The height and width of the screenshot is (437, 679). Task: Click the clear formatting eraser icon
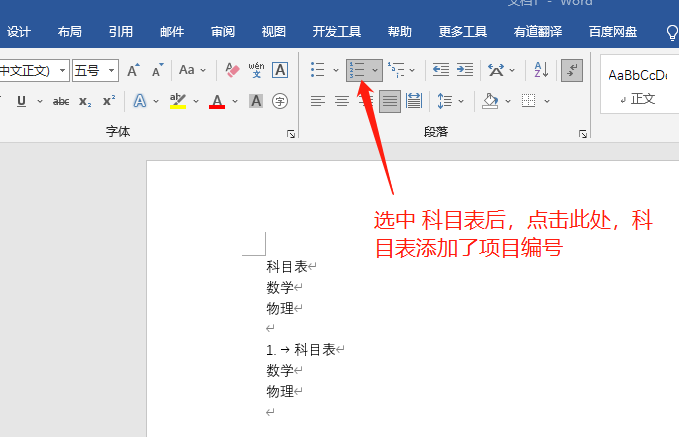[232, 70]
